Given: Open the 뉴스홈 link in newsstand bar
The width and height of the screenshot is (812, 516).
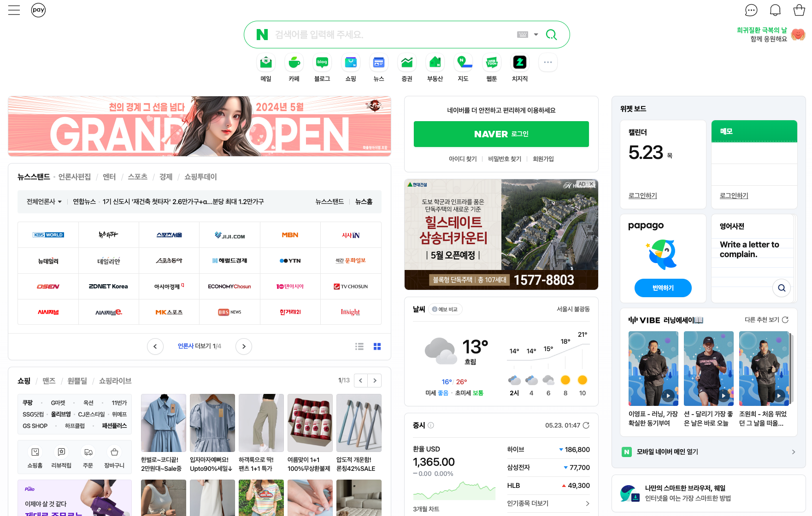Looking at the screenshot, I should click(364, 202).
